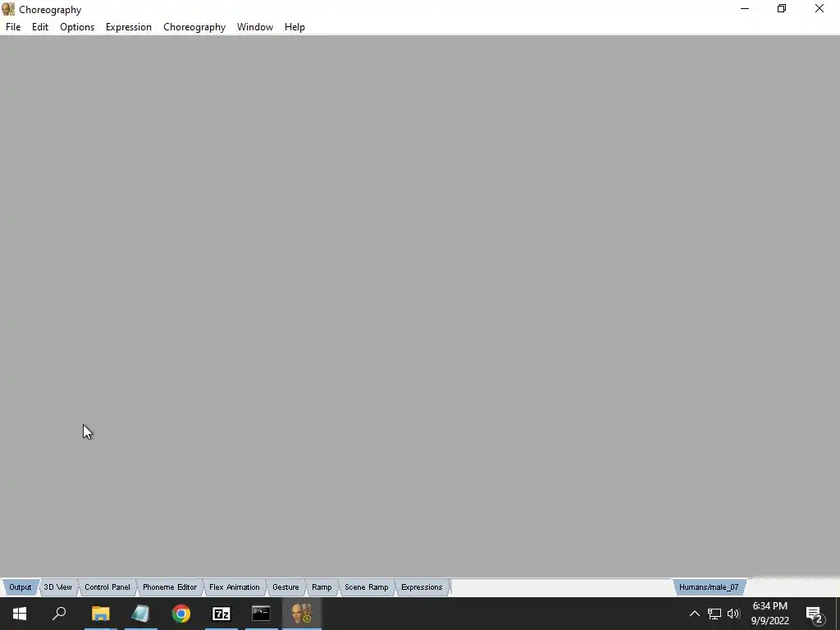Switch to the Ramp tab
Screen dimensions: 840x630
pos(322,587)
